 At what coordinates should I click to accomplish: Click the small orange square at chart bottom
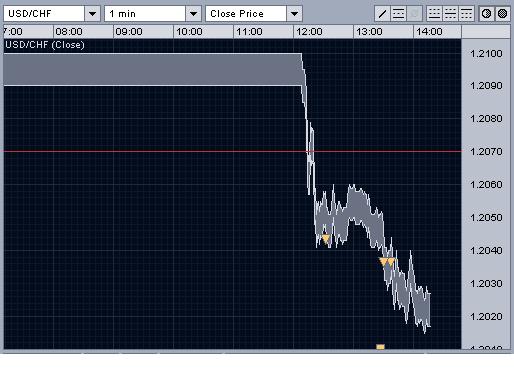[380, 347]
